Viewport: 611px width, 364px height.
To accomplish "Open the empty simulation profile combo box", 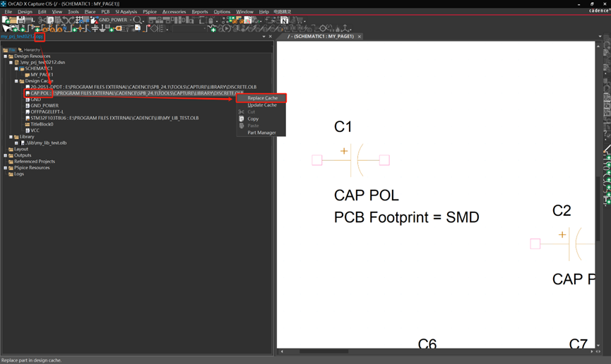I will click(189, 28).
